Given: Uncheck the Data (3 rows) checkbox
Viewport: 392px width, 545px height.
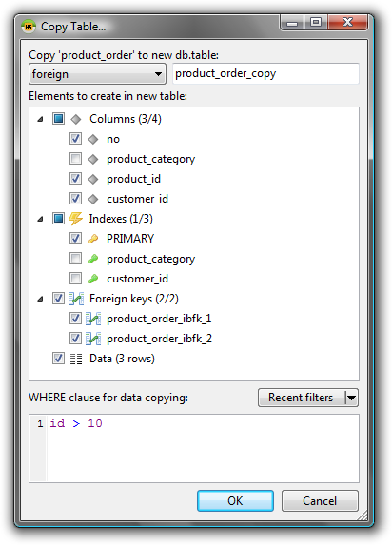Looking at the screenshot, I should (x=58, y=359).
